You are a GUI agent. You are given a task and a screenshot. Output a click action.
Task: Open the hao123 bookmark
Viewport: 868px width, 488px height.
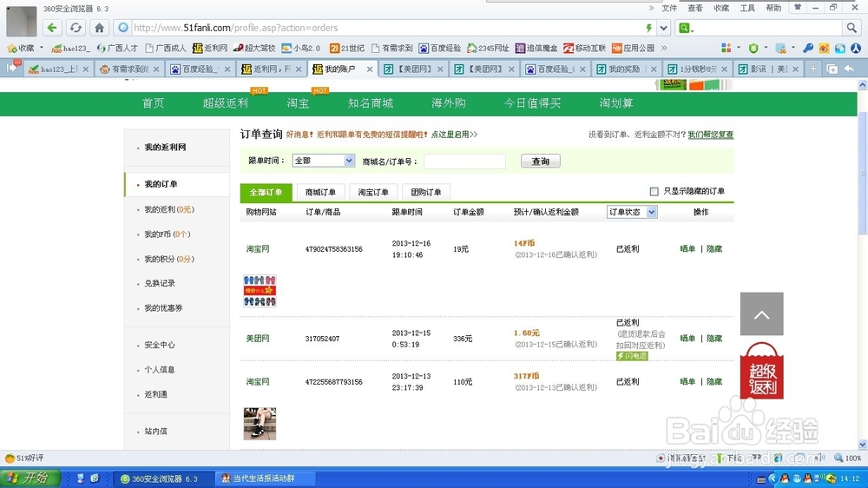click(x=70, y=48)
